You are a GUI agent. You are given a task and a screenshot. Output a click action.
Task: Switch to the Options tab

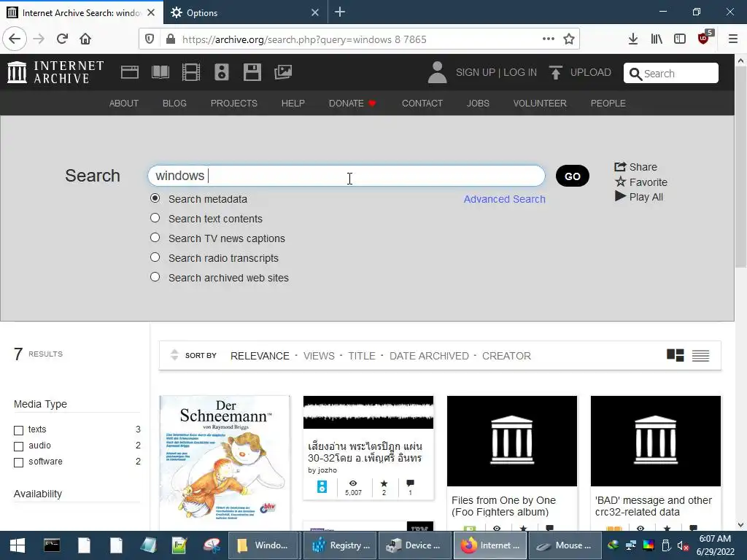point(245,12)
